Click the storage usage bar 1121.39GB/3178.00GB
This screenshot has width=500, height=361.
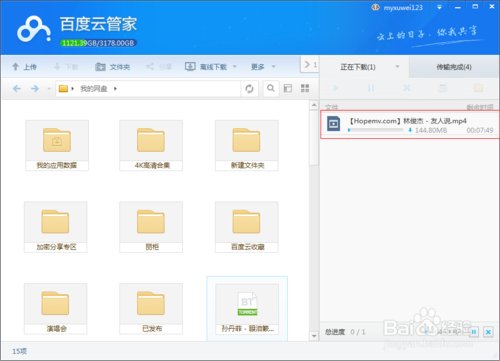tap(98, 43)
